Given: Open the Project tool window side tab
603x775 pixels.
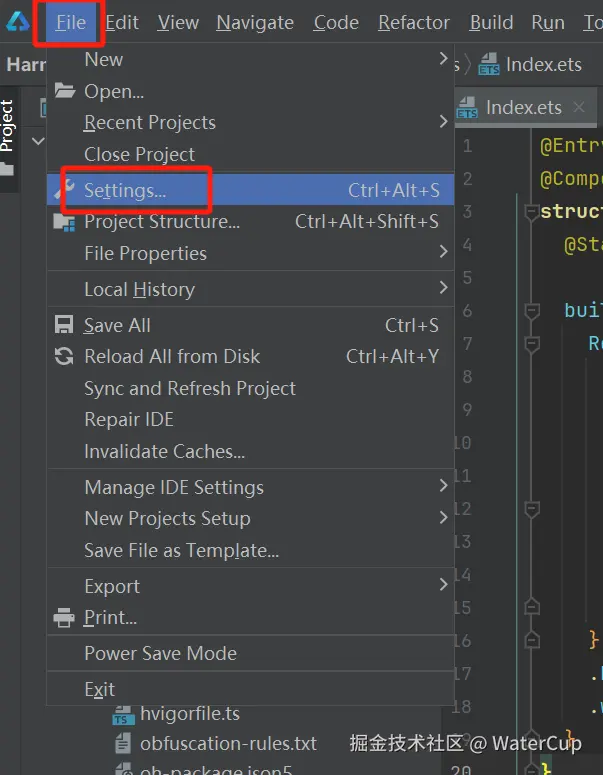Looking at the screenshot, I should 8,125.
